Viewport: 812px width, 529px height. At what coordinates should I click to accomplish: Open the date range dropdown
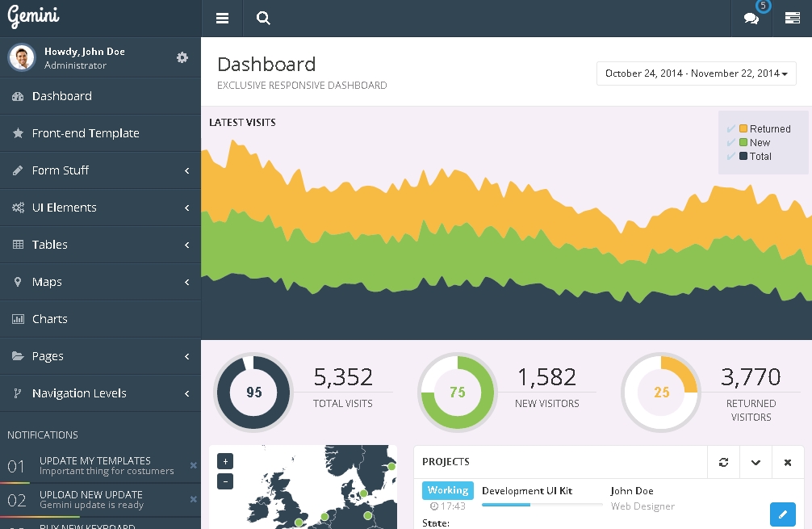(696, 73)
